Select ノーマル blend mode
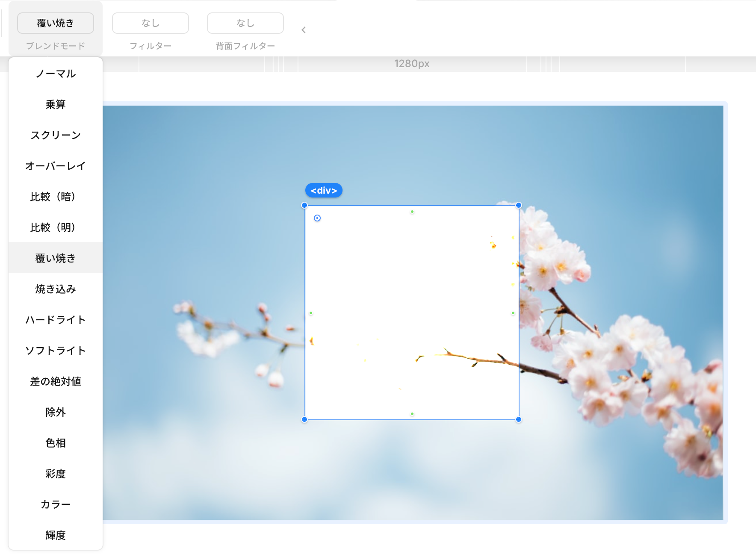 coord(56,74)
